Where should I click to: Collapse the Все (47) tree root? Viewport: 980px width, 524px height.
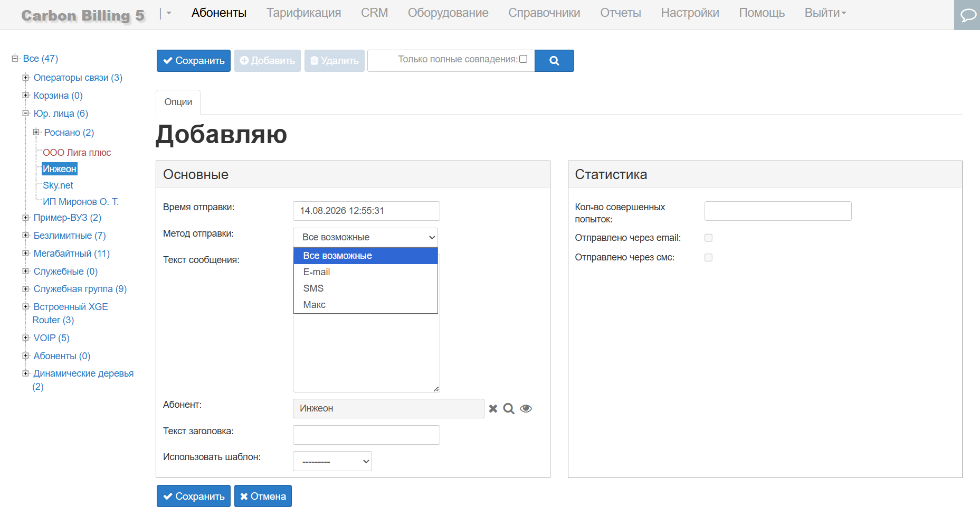coord(15,58)
